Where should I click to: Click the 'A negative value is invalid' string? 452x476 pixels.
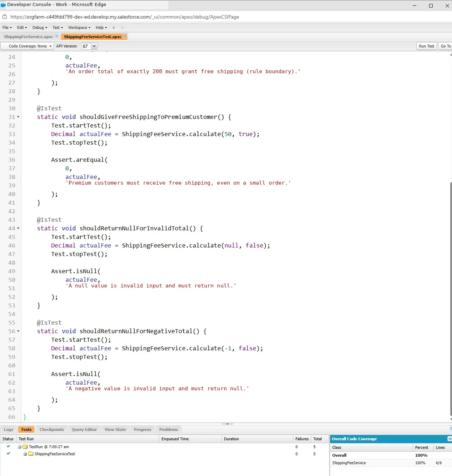tap(157, 389)
